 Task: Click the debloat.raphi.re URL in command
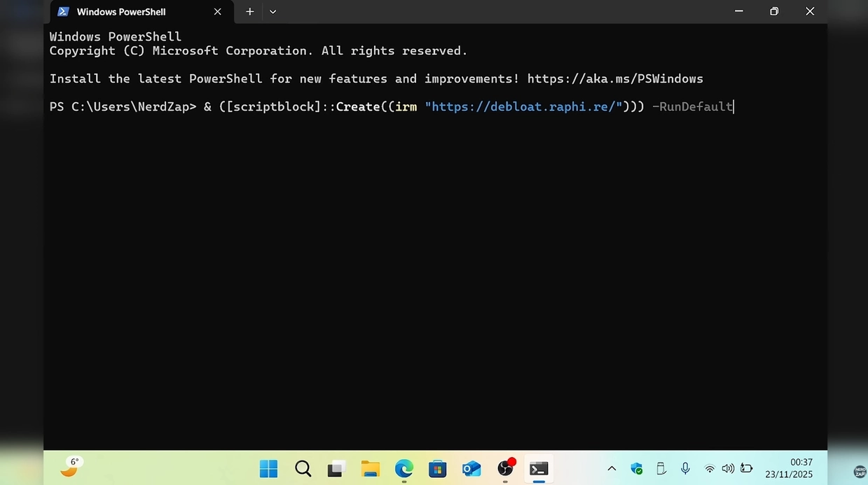(523, 107)
